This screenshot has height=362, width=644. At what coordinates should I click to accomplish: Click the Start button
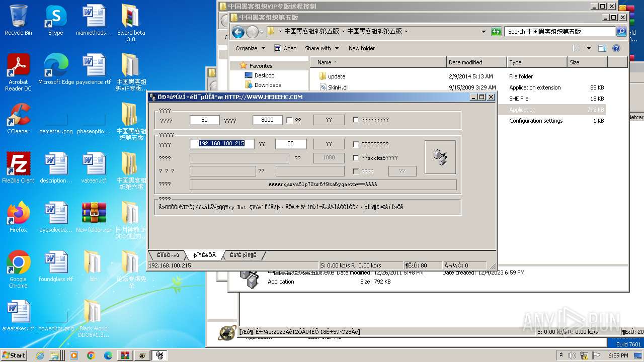pos(14,355)
